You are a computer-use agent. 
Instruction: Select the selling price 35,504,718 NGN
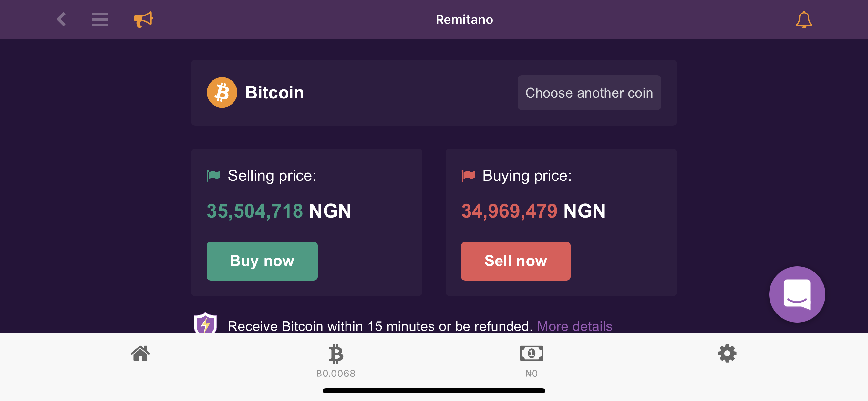[x=278, y=211]
